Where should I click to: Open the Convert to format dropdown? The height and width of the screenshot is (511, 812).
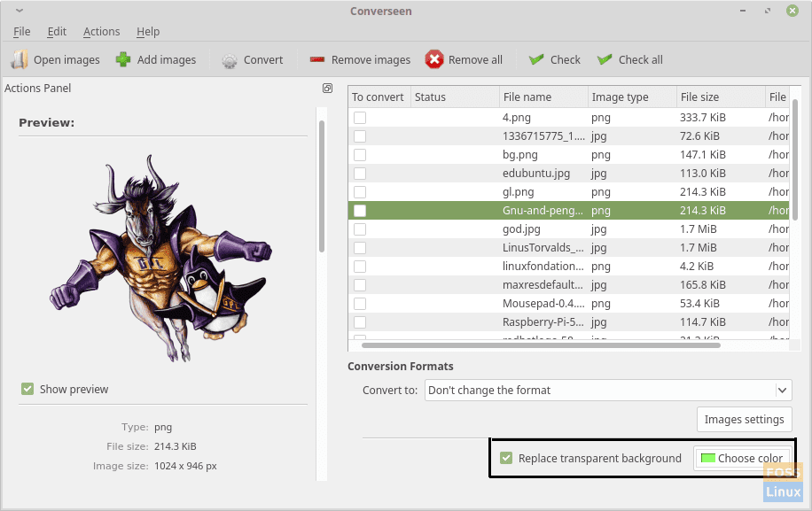coord(608,390)
